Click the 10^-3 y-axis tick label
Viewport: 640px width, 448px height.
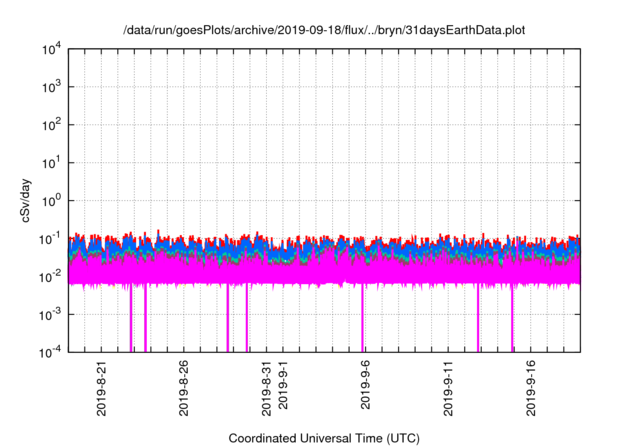click(x=50, y=315)
